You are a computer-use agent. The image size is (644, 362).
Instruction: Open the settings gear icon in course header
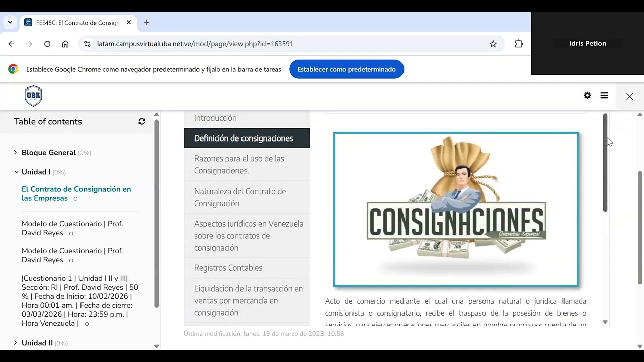pos(587,95)
